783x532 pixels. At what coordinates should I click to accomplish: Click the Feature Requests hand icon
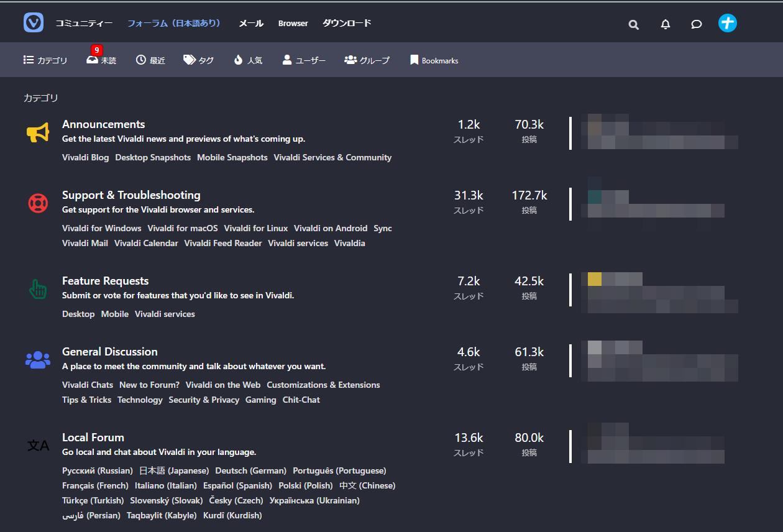38,289
